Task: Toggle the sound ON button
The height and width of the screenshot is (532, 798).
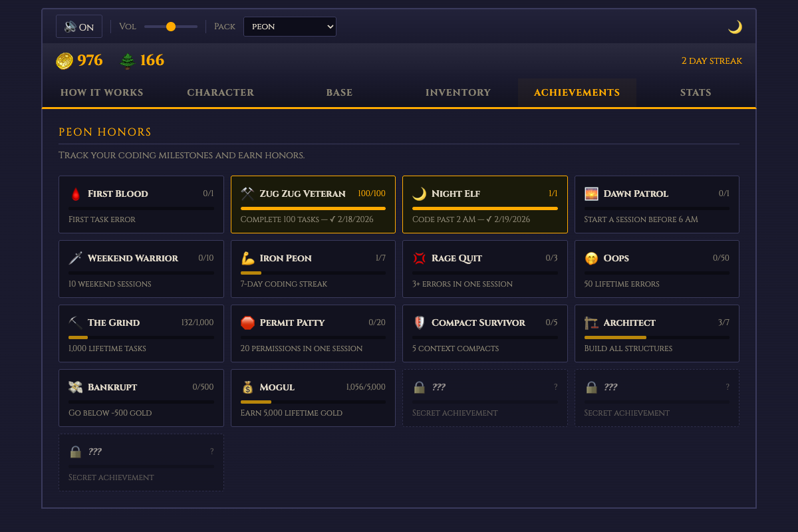Action: (79, 27)
